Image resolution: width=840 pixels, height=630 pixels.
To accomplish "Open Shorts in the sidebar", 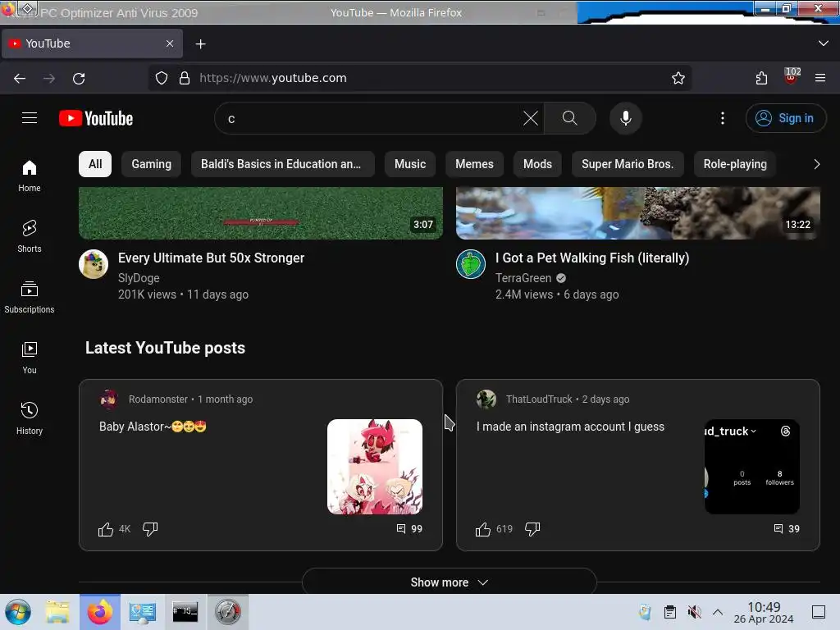I will click(x=30, y=236).
